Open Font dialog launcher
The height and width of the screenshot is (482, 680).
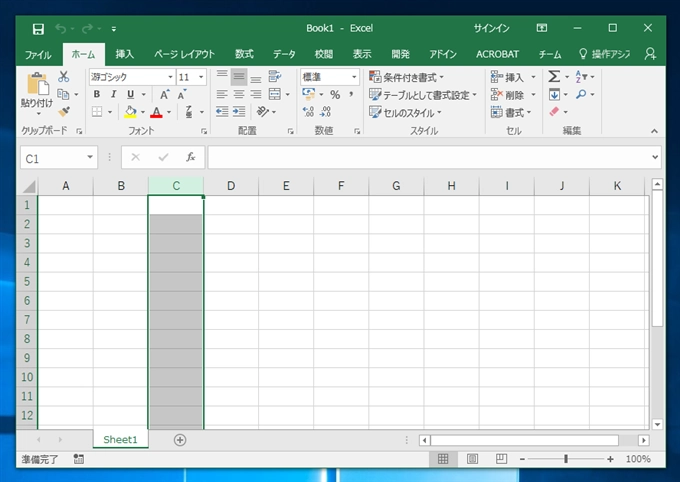204,131
